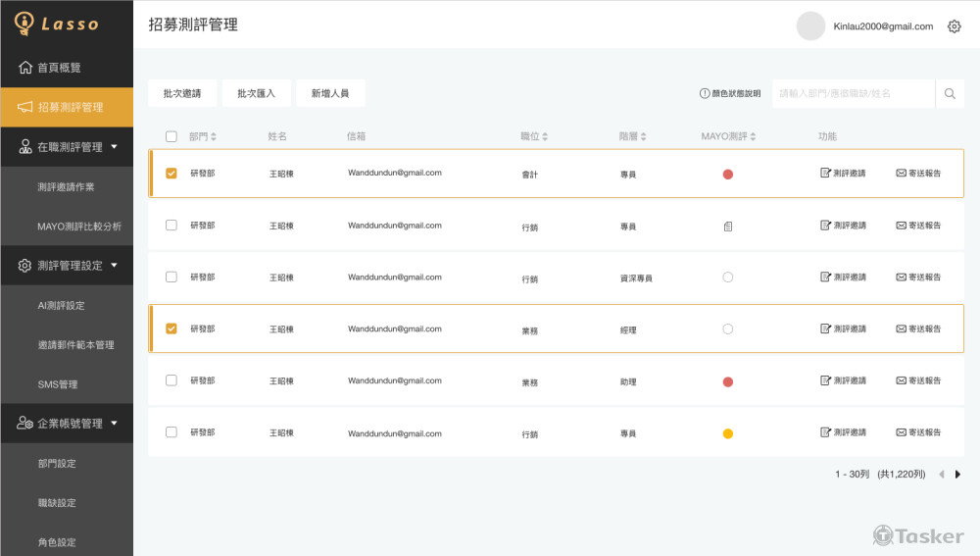
Task: Go to previous page arrow in pagination
Action: coord(941,475)
